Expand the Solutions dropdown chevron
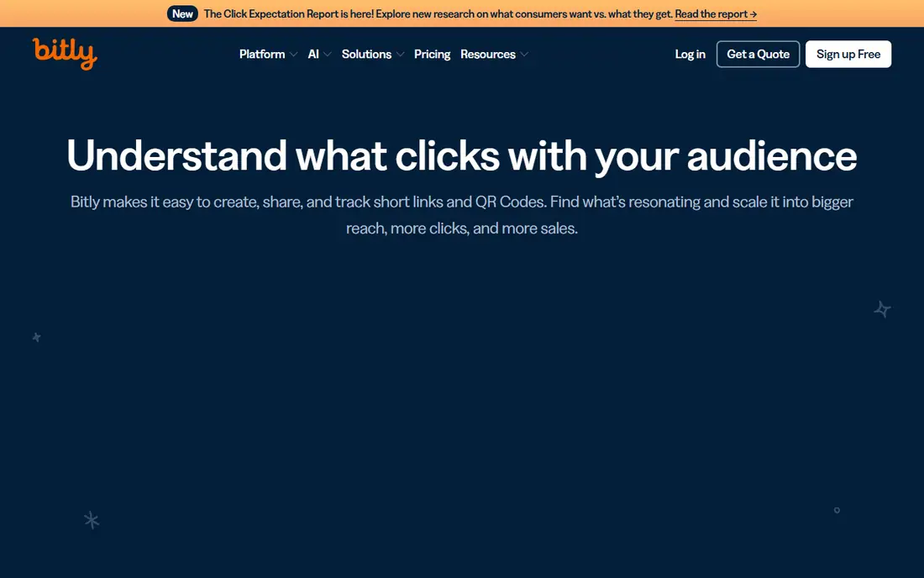The width and height of the screenshot is (924, 578). pos(400,55)
